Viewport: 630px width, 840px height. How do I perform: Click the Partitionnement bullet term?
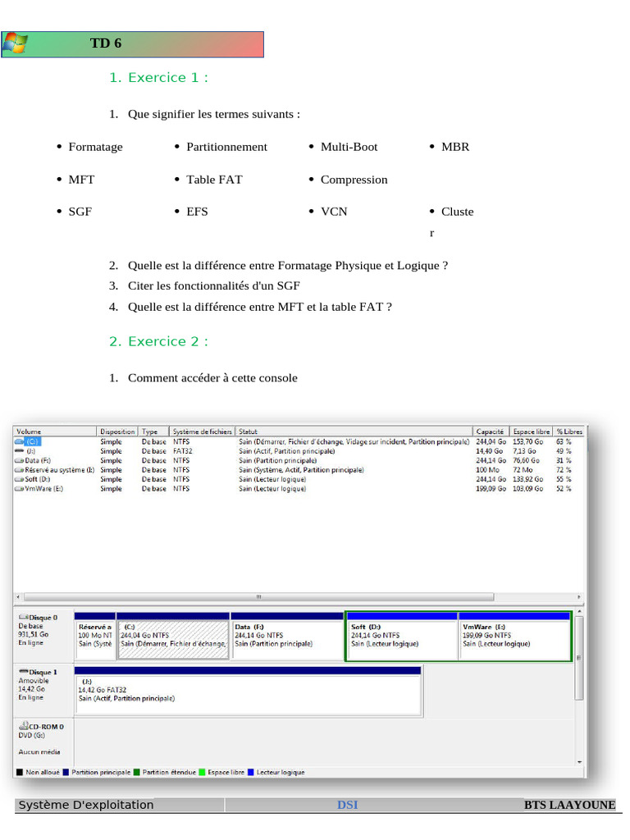[226, 147]
